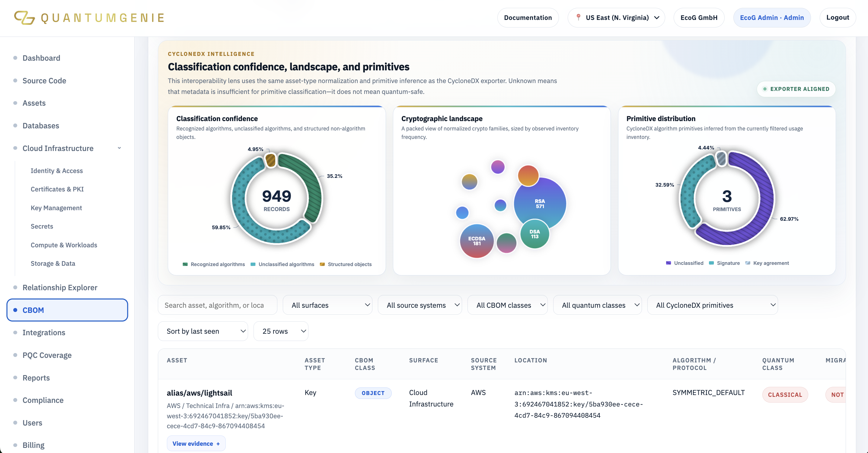Go to Certificates & PKI section
Viewport: 868px width, 453px height.
tap(57, 189)
